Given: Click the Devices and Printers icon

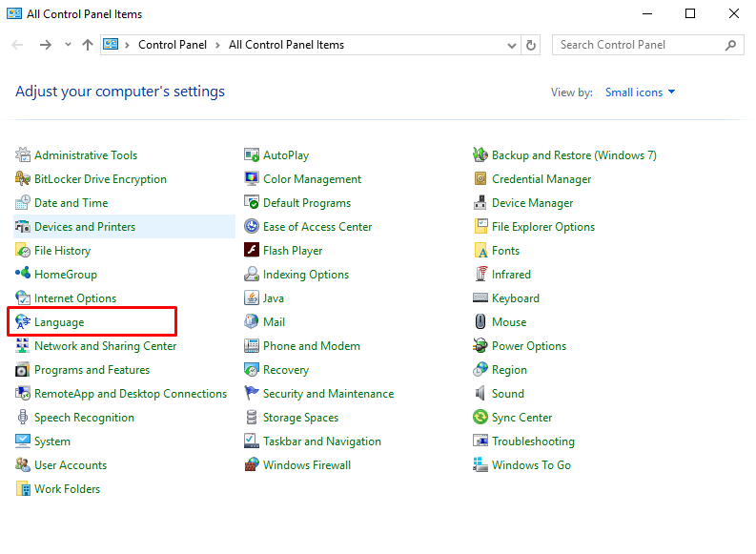Looking at the screenshot, I should (23, 227).
